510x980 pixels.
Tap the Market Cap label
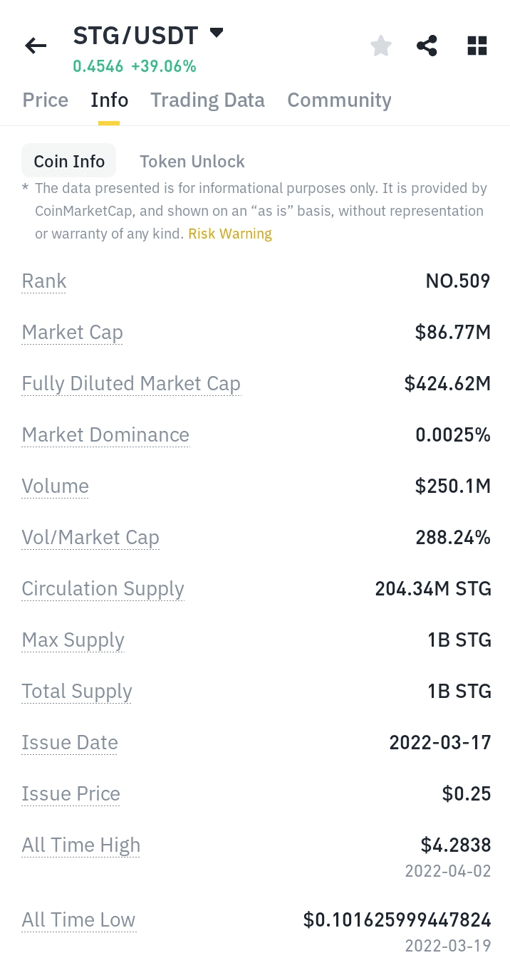pos(72,333)
